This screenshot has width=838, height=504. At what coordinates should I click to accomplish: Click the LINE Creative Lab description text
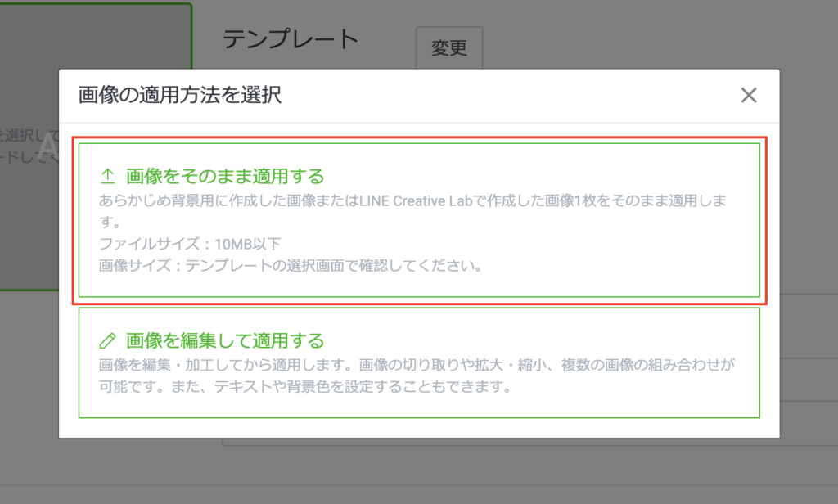pos(409,200)
